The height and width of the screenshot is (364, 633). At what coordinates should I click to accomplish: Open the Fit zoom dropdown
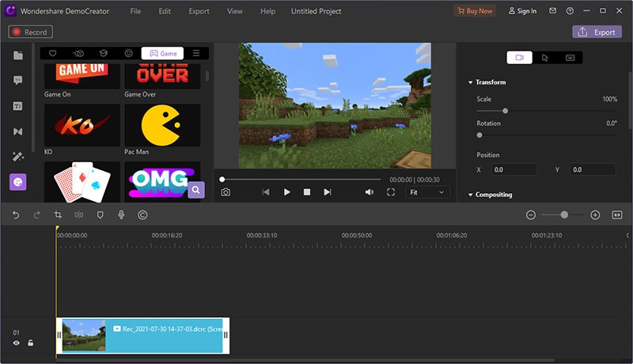[x=427, y=192]
